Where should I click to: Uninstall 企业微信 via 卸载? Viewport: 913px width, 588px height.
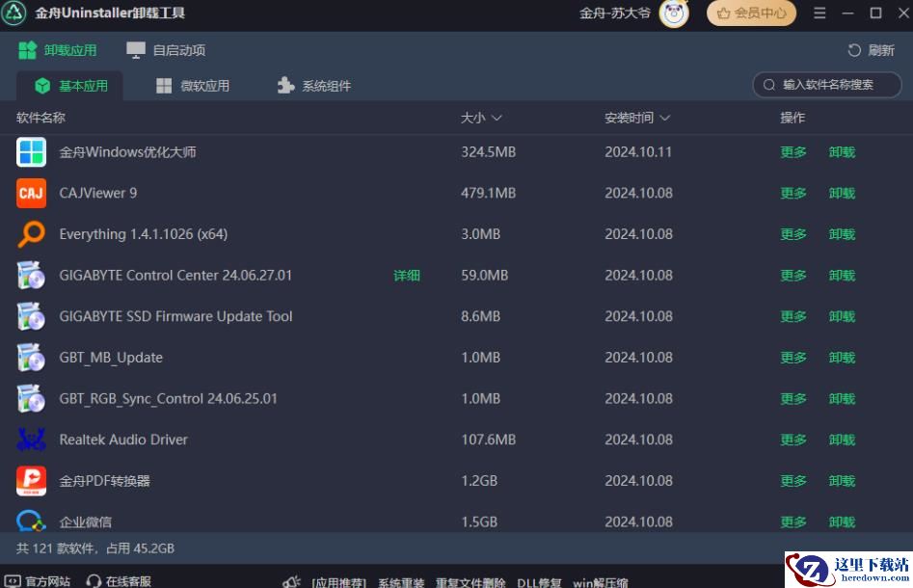[x=842, y=522]
